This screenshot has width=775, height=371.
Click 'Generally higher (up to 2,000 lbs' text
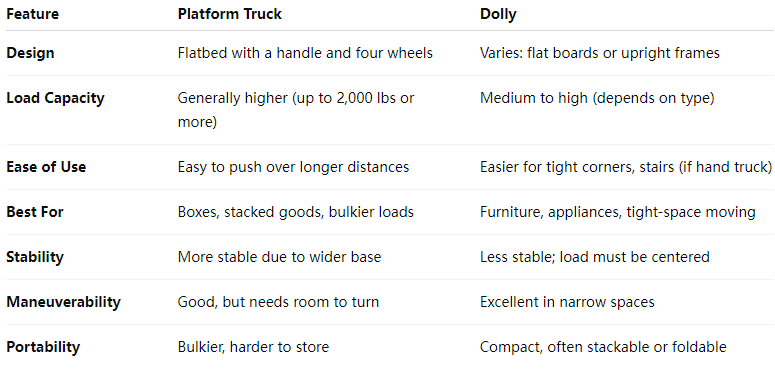coord(296,98)
